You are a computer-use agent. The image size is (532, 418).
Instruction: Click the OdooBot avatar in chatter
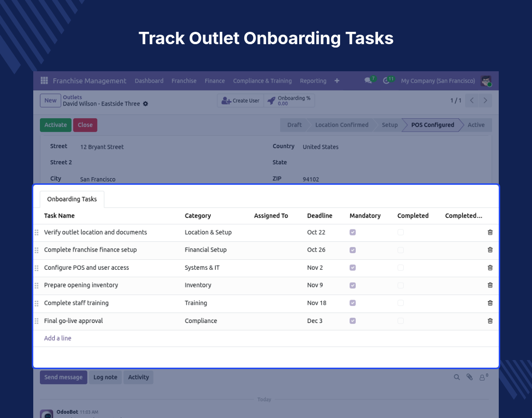pyautogui.click(x=47, y=414)
